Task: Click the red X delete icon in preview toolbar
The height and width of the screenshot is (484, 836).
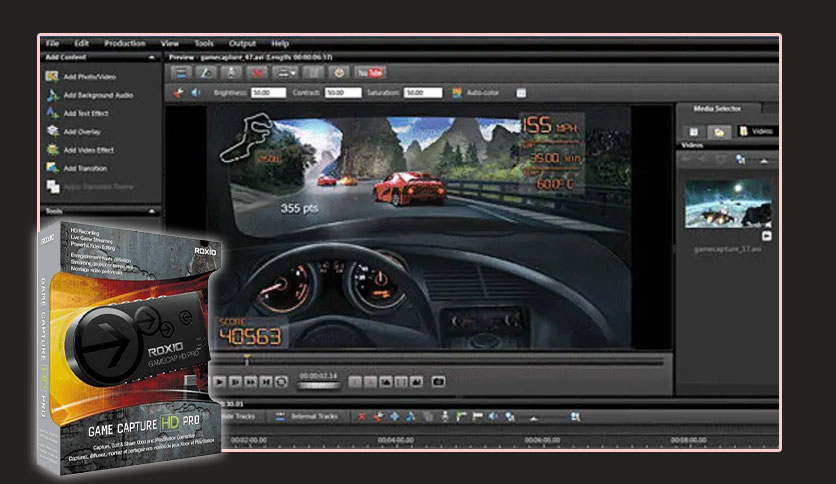Action: (258, 72)
